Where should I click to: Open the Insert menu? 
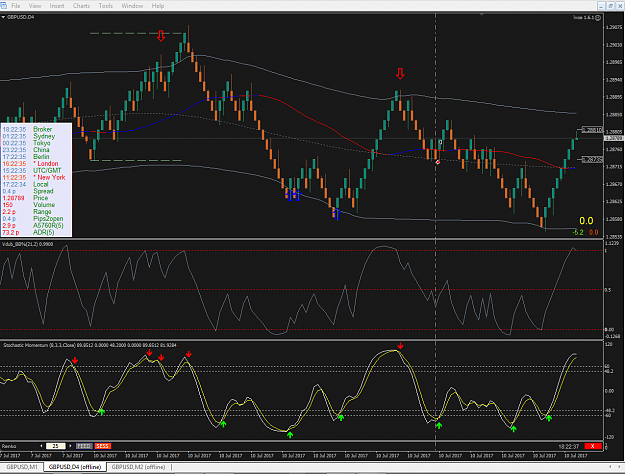tap(57, 6)
